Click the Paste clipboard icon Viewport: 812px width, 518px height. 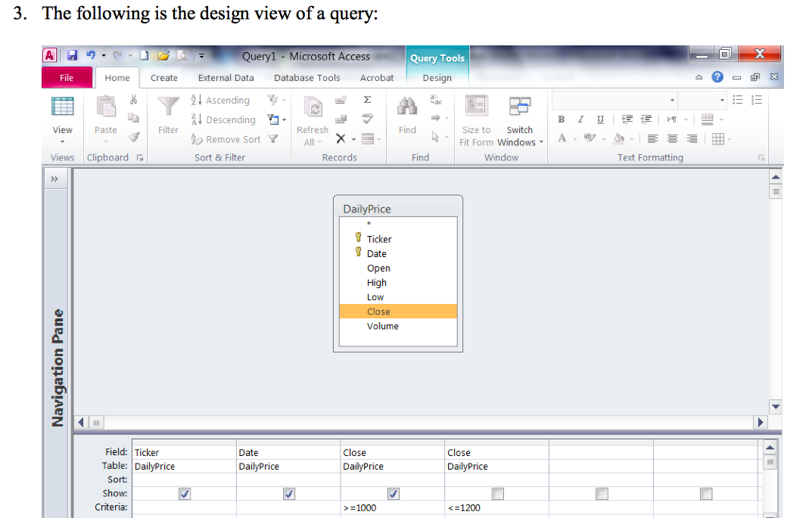click(x=106, y=107)
